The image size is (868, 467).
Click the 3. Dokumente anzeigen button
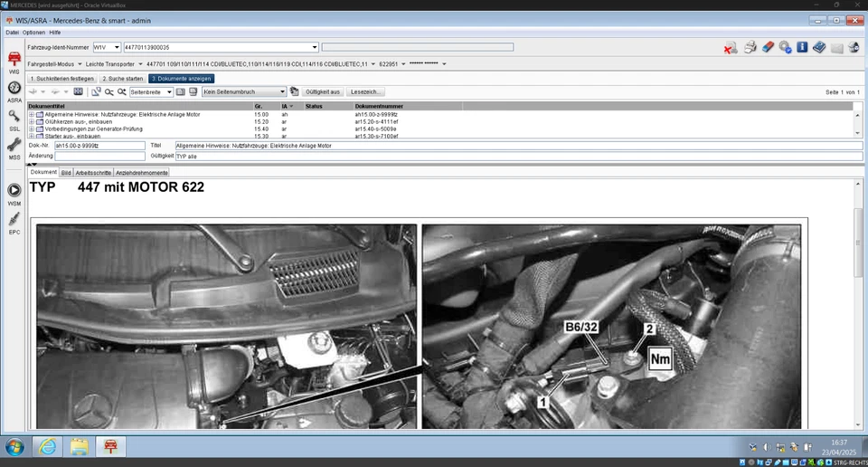point(182,79)
